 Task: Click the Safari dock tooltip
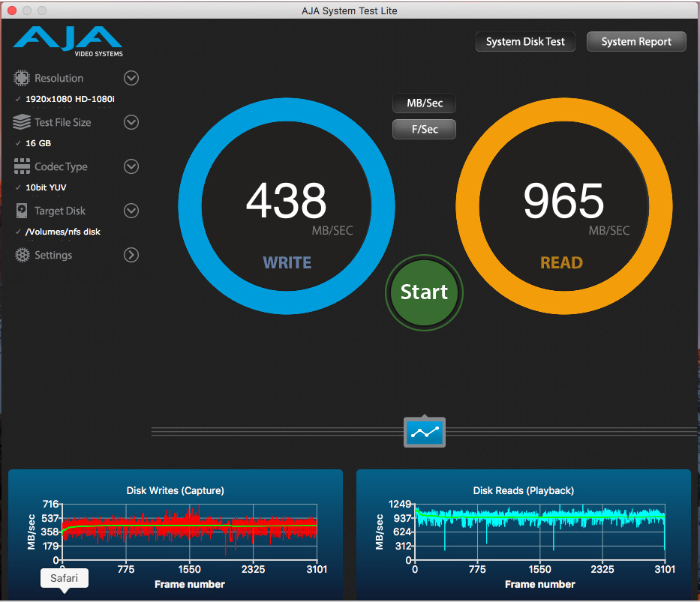(x=65, y=578)
